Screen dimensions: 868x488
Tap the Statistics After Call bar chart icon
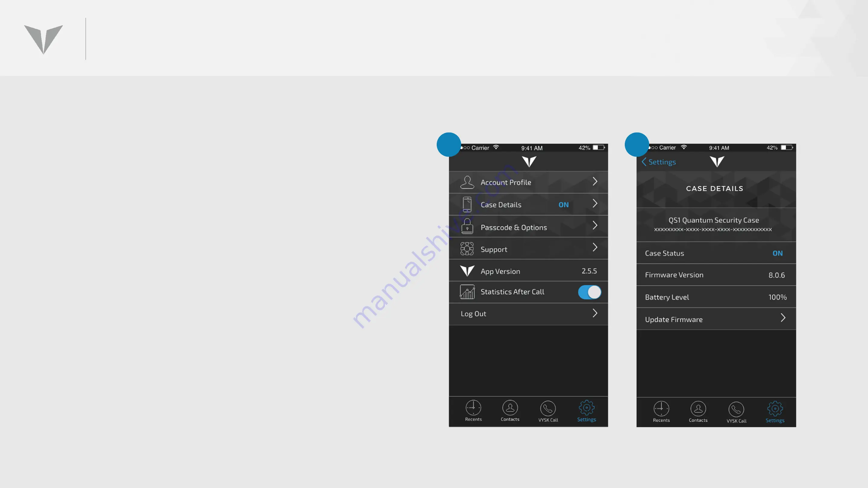(467, 291)
